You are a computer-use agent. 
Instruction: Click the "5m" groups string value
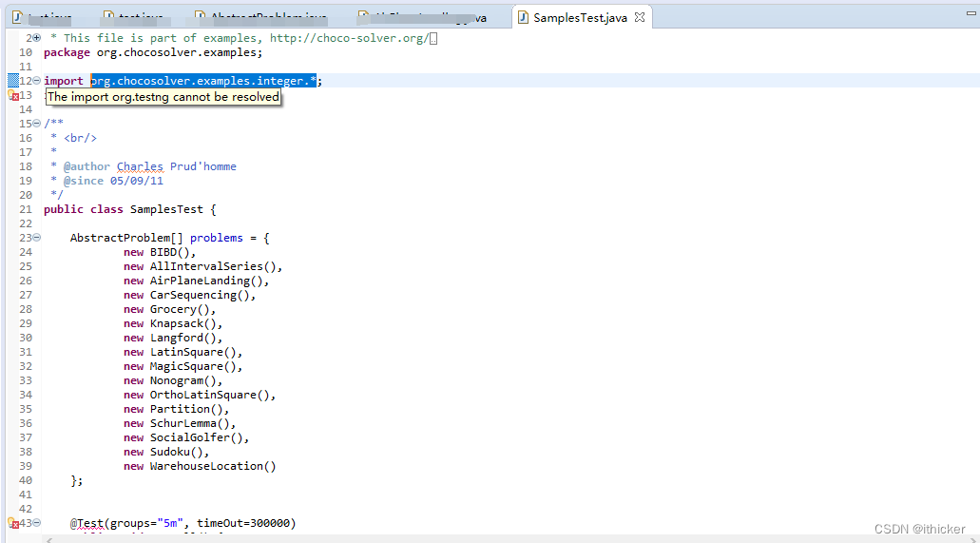coord(170,523)
